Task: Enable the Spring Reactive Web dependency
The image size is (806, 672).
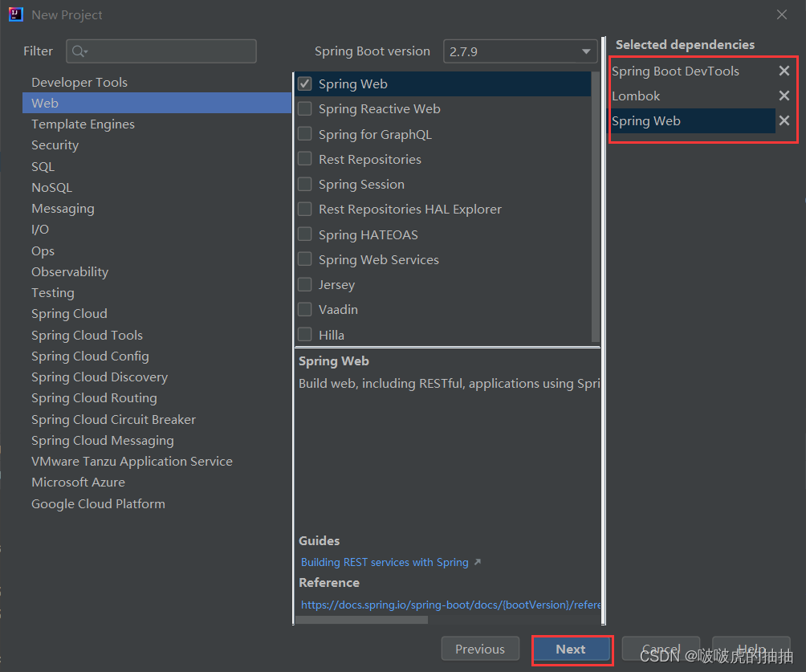Action: 305,108
